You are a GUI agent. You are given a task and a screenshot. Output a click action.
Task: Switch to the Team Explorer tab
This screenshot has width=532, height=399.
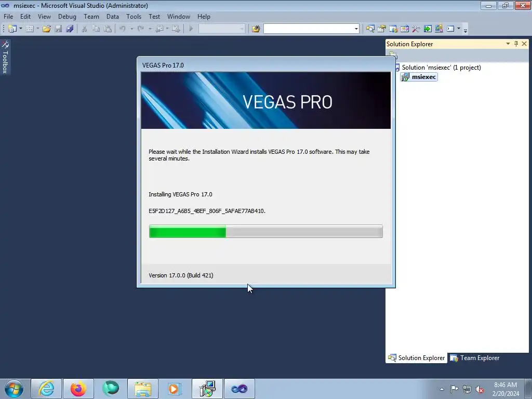pos(475,358)
